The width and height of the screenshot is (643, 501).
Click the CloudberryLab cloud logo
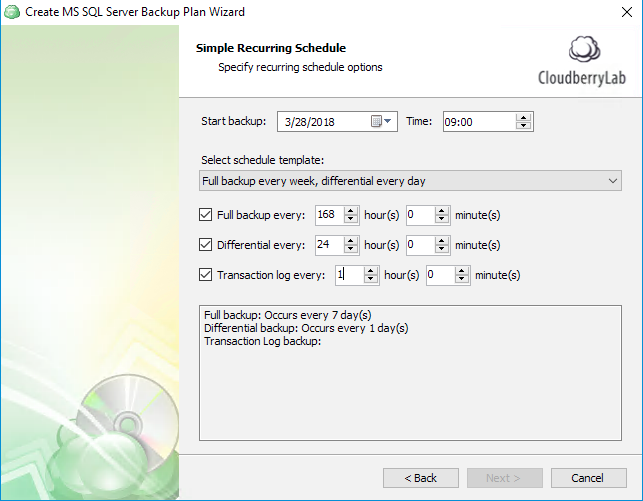point(584,49)
